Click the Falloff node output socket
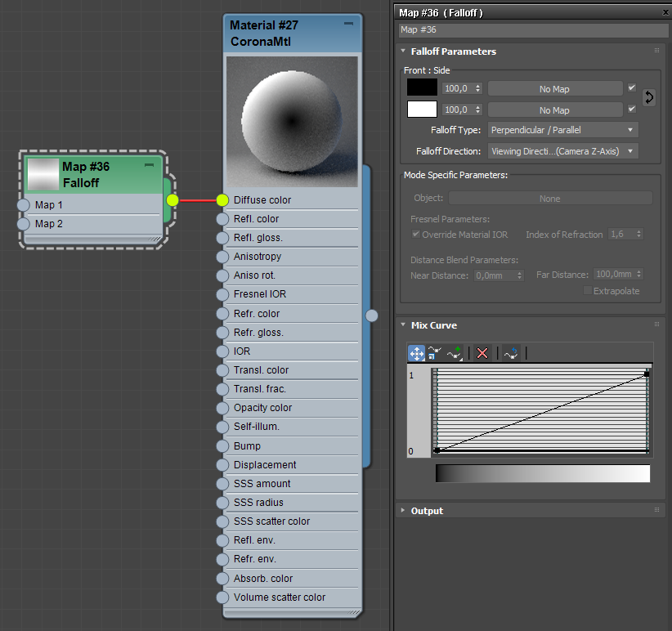This screenshot has width=672, height=631. coord(172,199)
